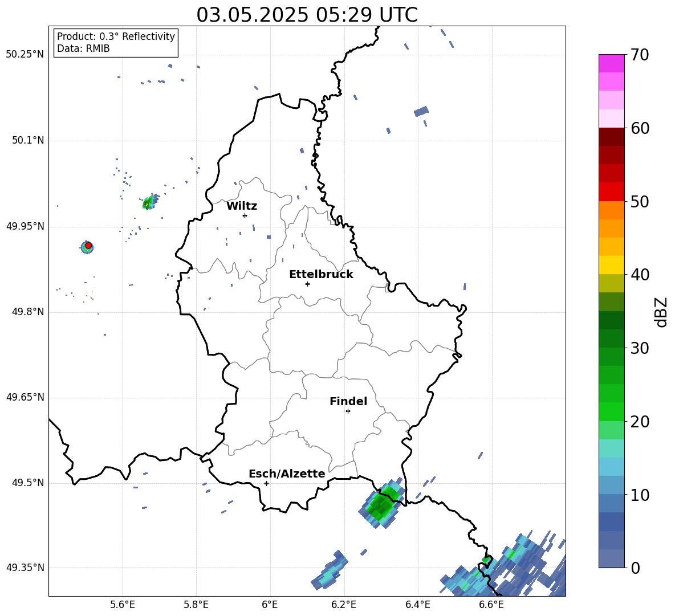
Task: Click the Esch/Alzette location cross marker
Action: pyautogui.click(x=266, y=483)
